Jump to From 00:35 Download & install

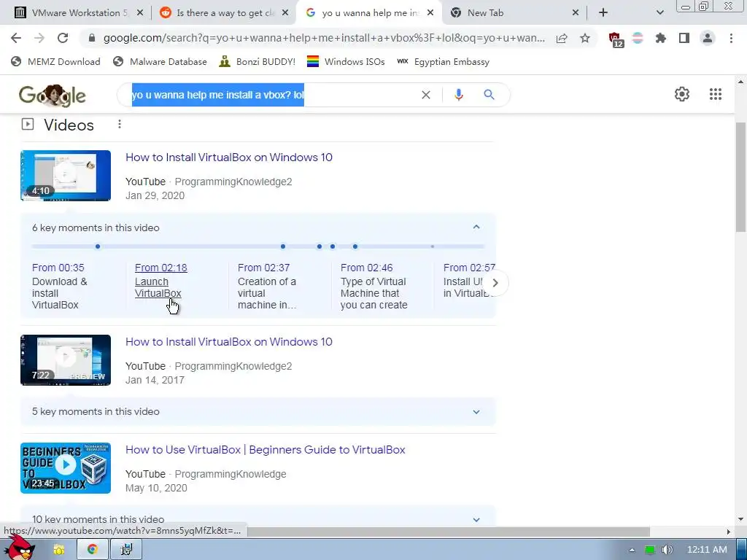60,286
